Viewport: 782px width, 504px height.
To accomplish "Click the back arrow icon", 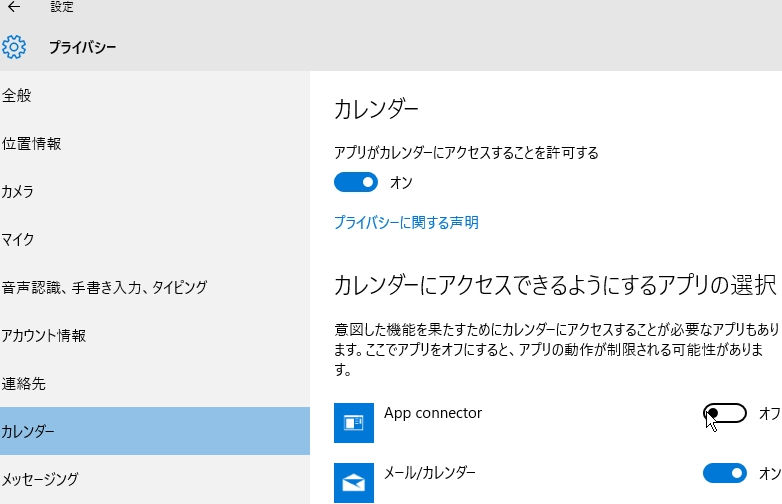I will point(14,7).
